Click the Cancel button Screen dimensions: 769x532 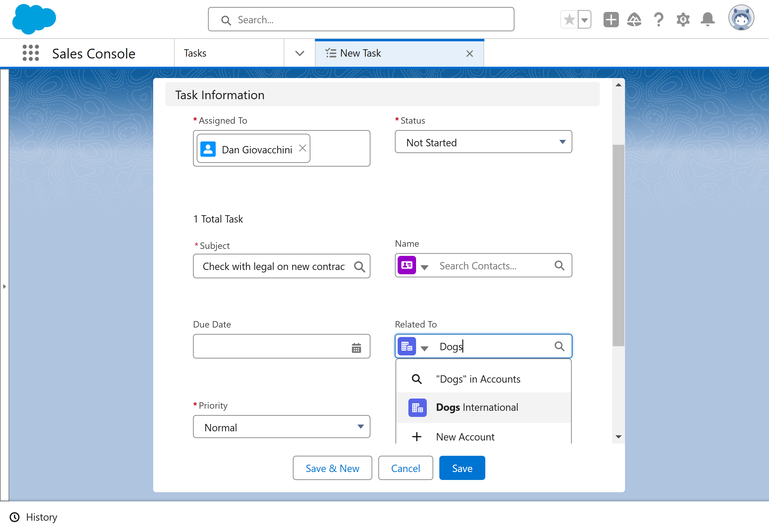coord(405,468)
